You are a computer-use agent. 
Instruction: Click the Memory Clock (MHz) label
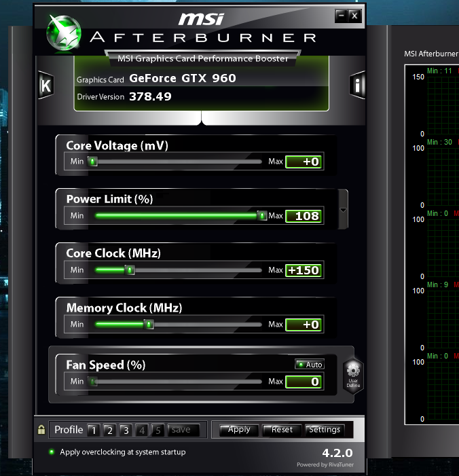click(x=124, y=308)
